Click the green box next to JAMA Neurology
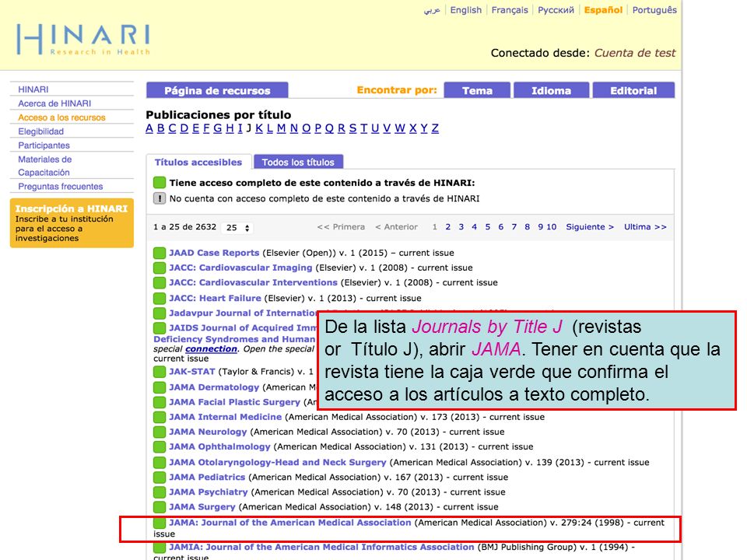 pos(160,432)
